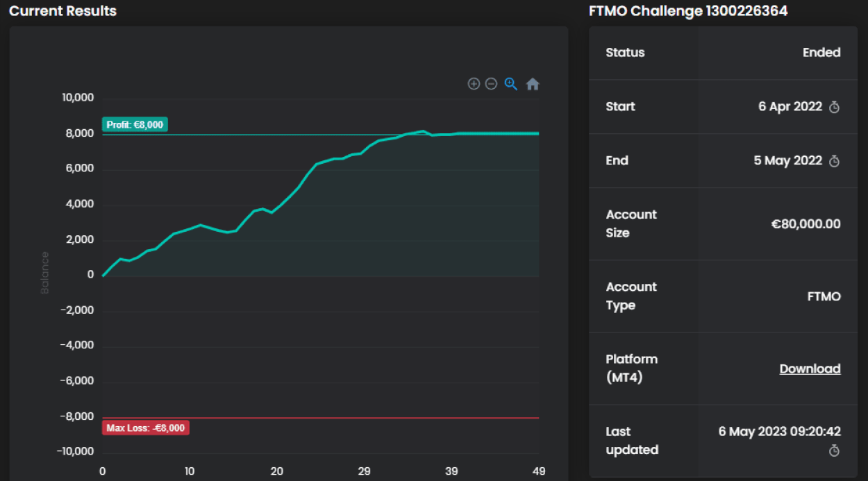Image resolution: width=868 pixels, height=481 pixels.
Task: Click the vertical Balance axis label
Action: click(45, 273)
